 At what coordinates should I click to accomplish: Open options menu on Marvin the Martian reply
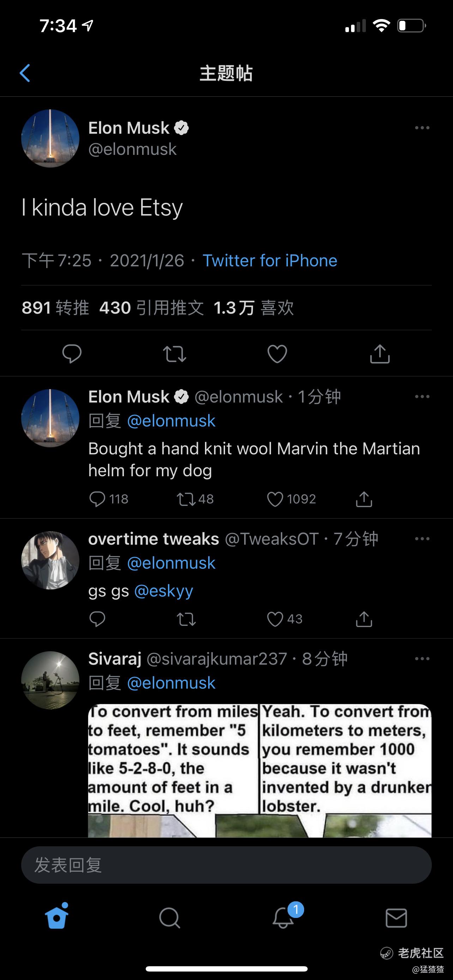(x=422, y=397)
